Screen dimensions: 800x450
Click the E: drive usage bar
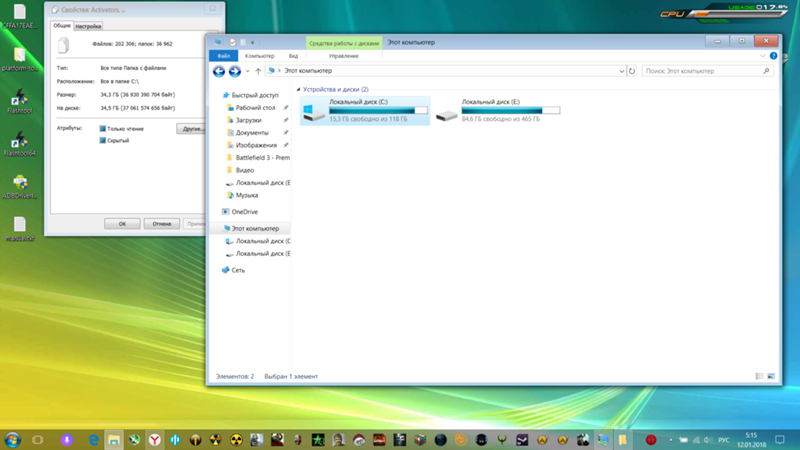click(x=511, y=110)
